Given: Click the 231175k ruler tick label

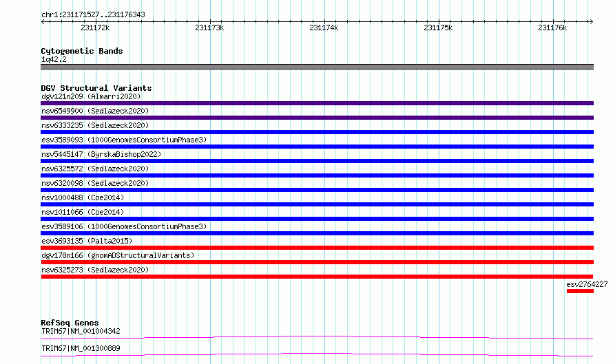Looking at the screenshot, I should pos(438,28).
